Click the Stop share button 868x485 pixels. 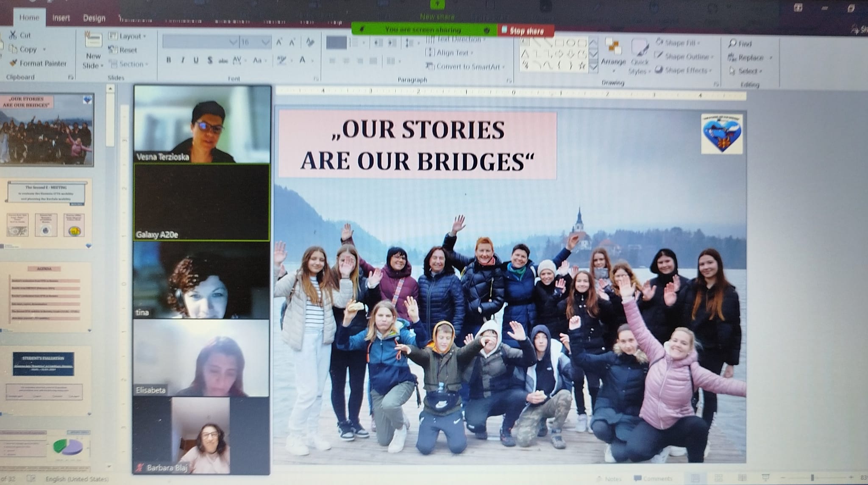(x=526, y=30)
